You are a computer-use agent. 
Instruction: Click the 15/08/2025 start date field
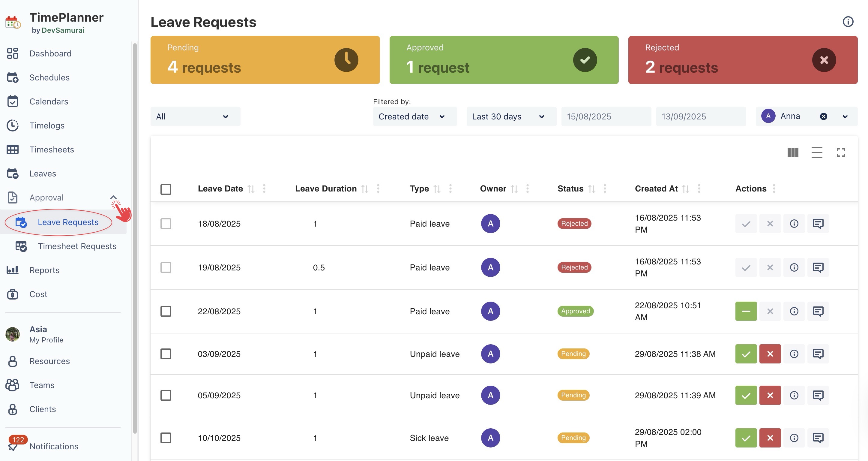point(606,116)
